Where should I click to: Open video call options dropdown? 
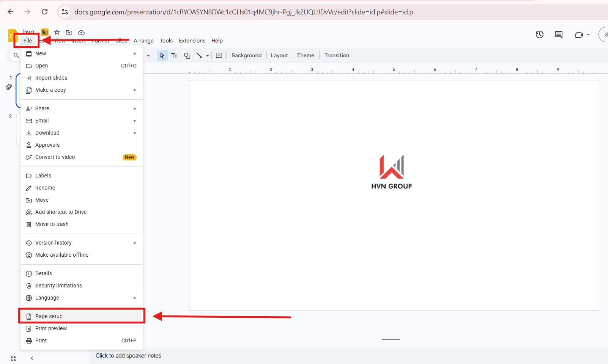[589, 35]
